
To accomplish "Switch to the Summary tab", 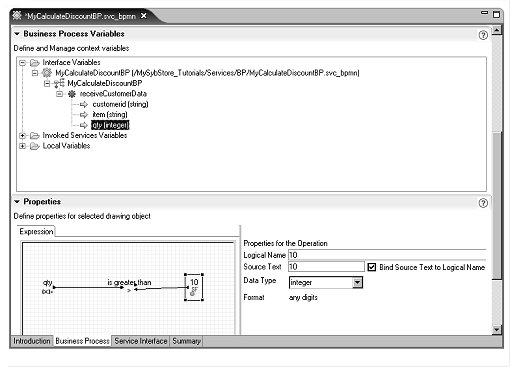I will pos(186,341).
